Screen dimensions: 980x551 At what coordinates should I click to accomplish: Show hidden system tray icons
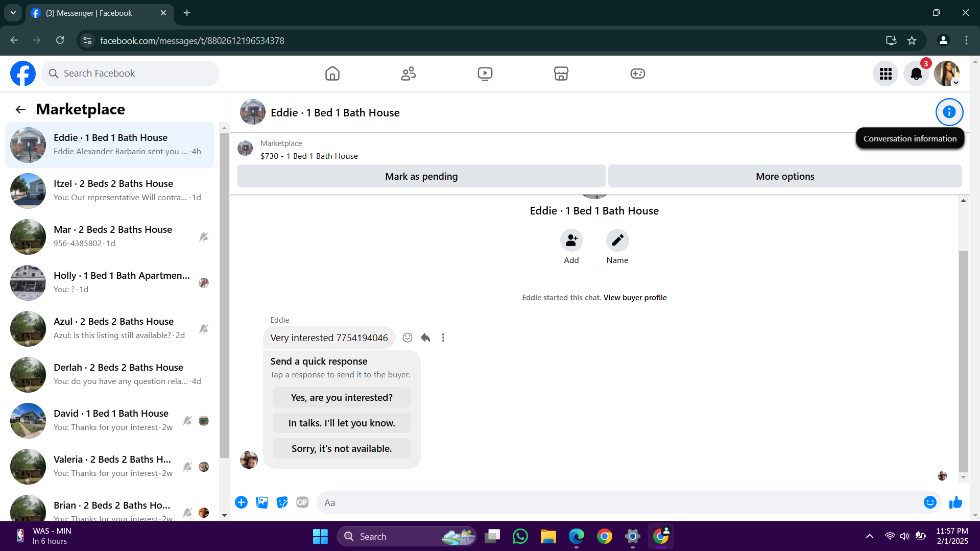(869, 536)
